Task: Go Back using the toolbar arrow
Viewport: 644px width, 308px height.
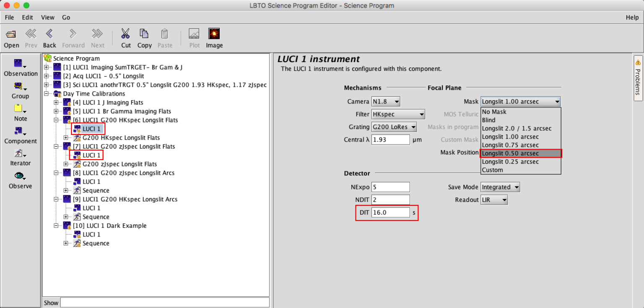Action: pyautogui.click(x=49, y=34)
